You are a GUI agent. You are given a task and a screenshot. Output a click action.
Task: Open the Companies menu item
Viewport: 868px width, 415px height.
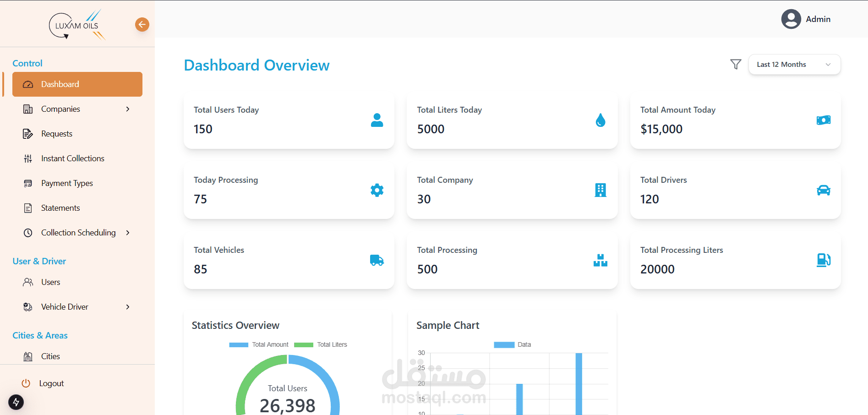[77, 109]
